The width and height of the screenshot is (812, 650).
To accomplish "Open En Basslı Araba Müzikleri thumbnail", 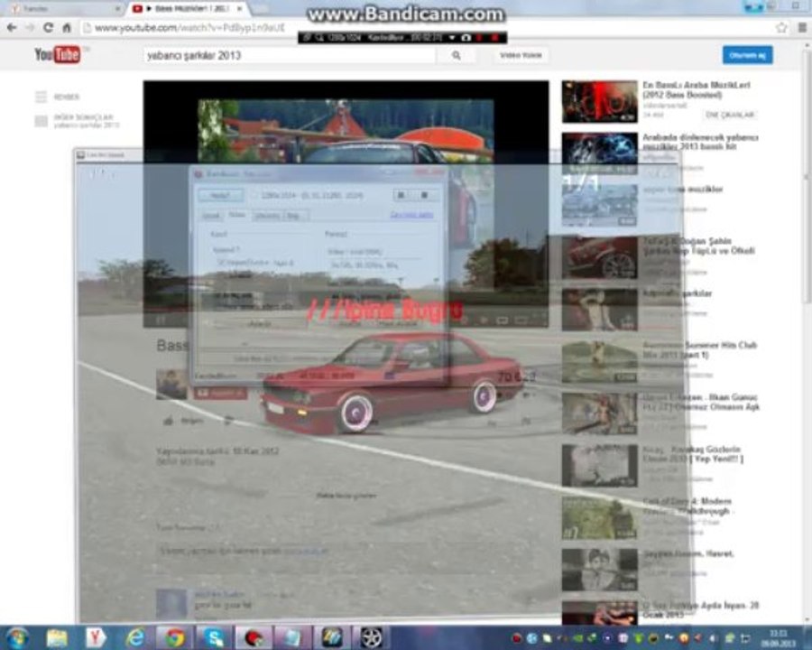I will coord(599,102).
